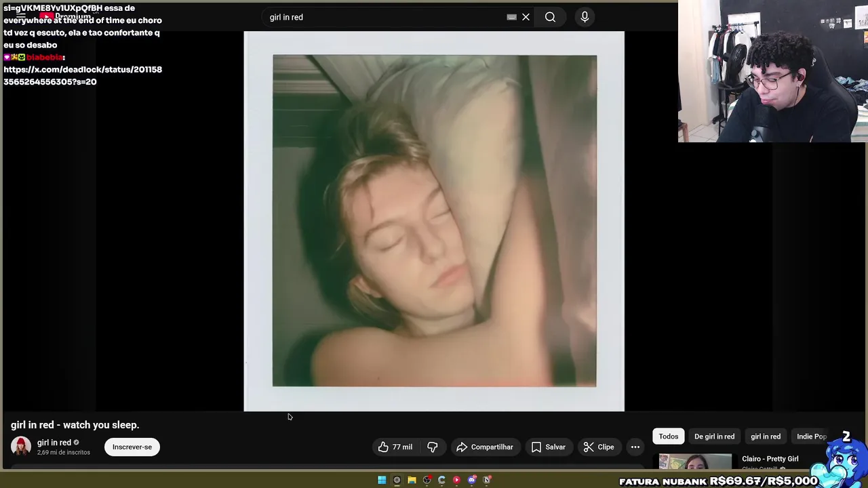Open the hamburger guide menu icon
The image size is (868, 488).
(22, 16)
